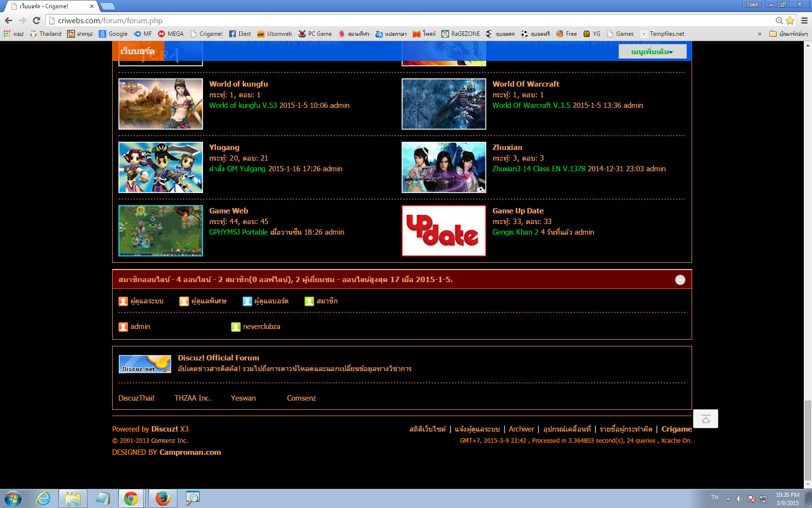The height and width of the screenshot is (508, 812).
Task: Collapse the online members section
Action: (680, 280)
